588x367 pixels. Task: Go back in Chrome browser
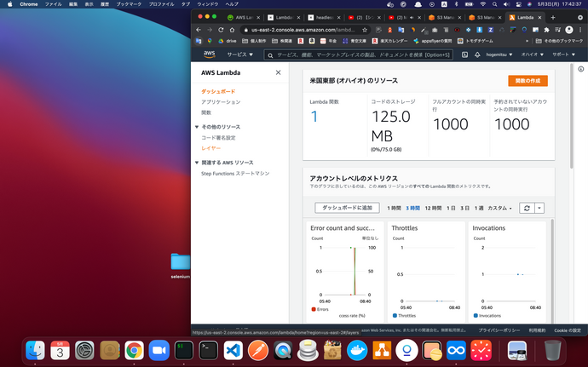pyautogui.click(x=199, y=30)
